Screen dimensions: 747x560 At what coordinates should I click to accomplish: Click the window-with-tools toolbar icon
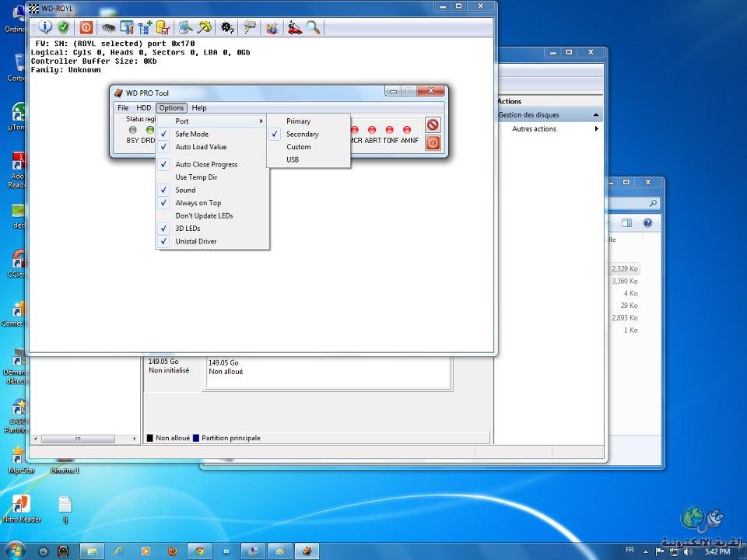[127, 27]
